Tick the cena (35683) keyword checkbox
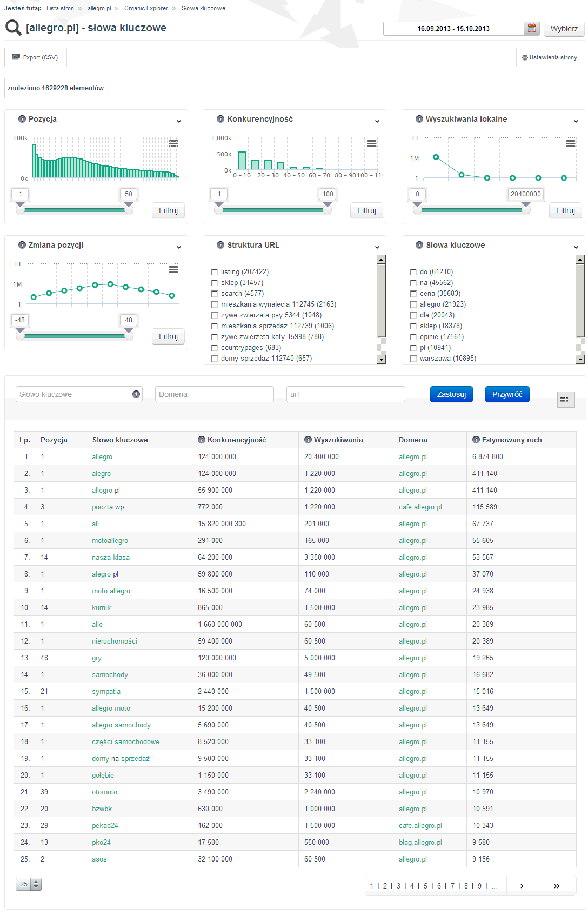Viewport: 588px width, 914px height. [x=413, y=294]
